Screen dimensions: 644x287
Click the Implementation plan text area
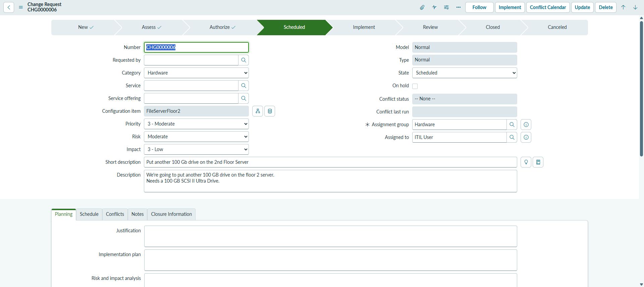pyautogui.click(x=330, y=260)
